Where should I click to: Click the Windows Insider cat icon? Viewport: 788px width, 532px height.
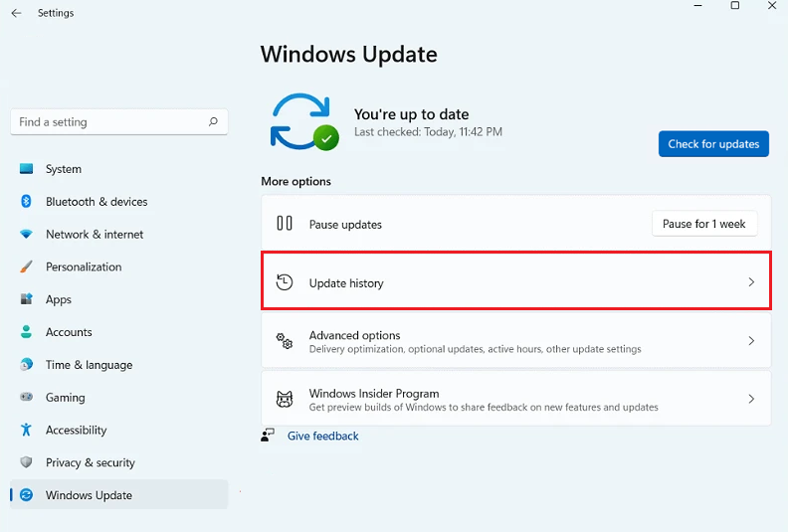point(285,399)
